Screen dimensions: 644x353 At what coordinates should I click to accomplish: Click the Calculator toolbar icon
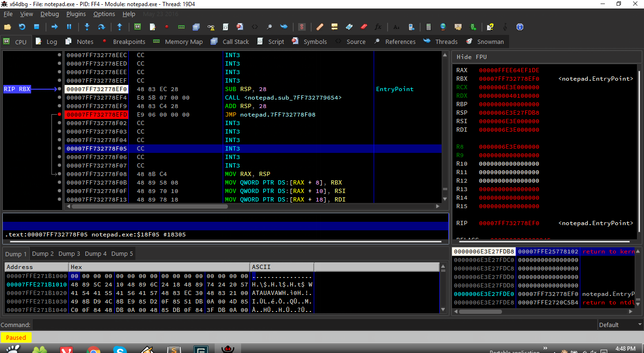(x=428, y=27)
